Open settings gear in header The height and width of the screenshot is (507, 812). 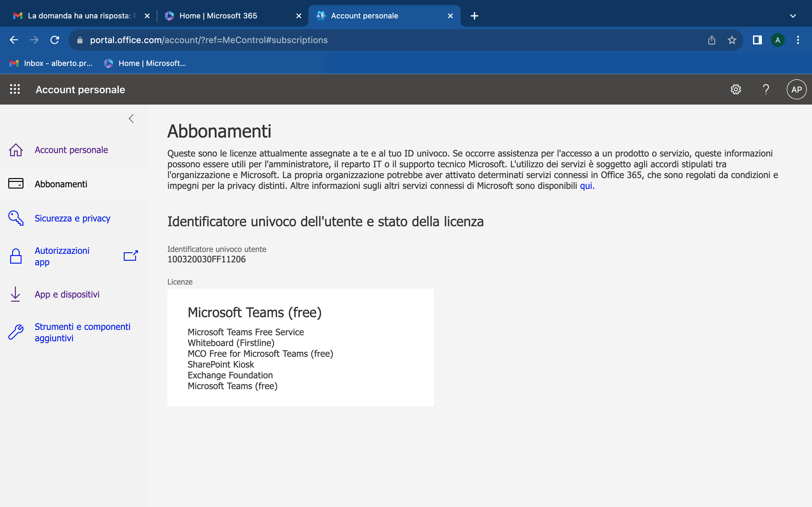coord(736,89)
